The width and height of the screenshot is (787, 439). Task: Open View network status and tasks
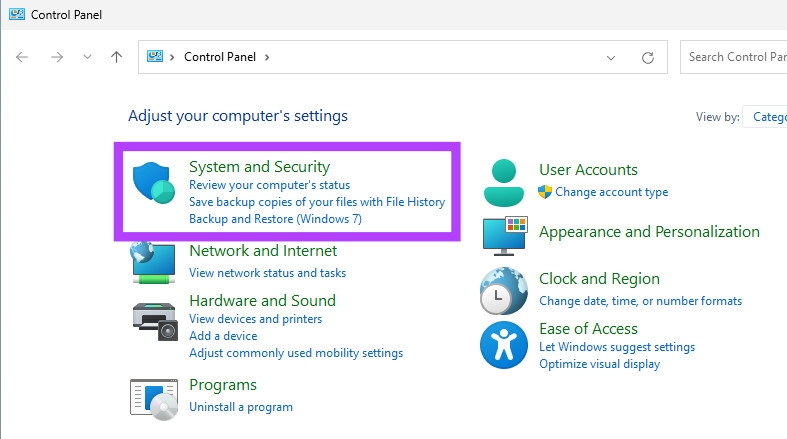coord(268,273)
